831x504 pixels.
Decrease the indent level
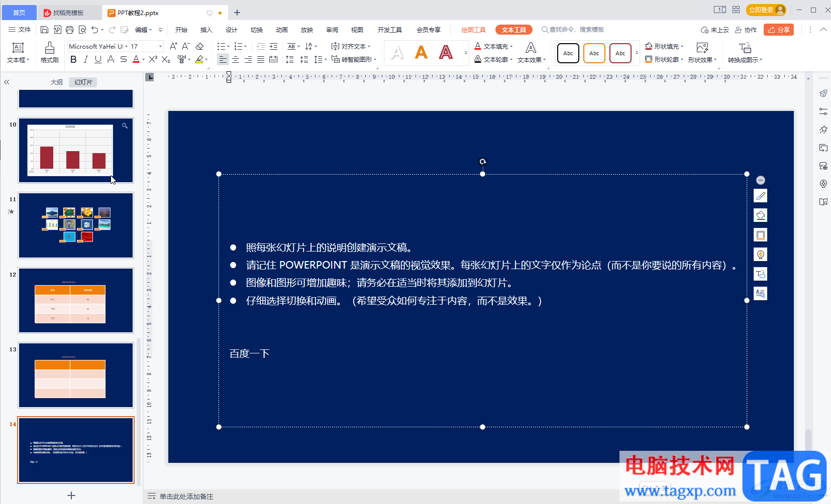261,46
